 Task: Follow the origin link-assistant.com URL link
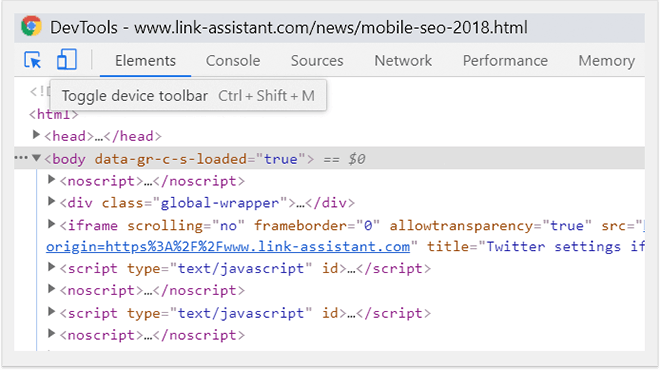click(228, 246)
